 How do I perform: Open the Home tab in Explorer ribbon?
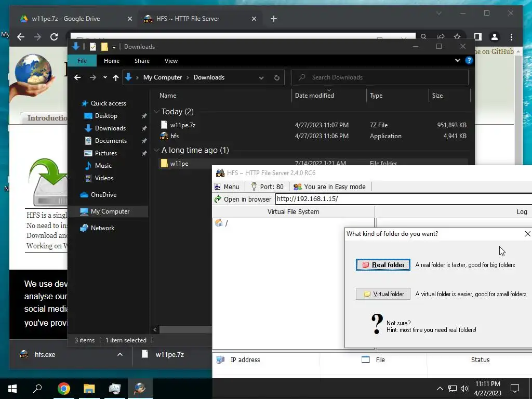112,61
